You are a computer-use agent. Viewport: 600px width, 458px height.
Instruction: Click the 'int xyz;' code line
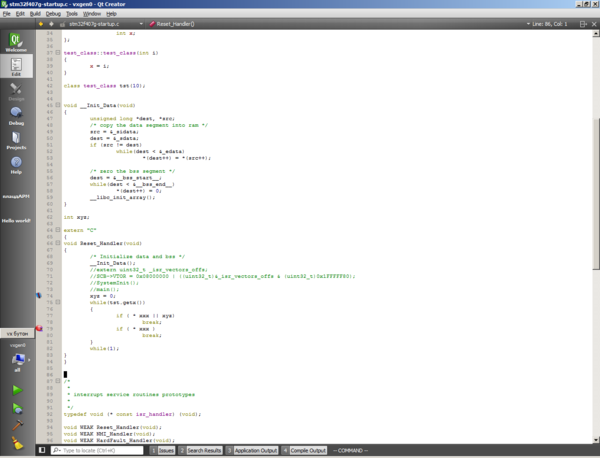77,217
